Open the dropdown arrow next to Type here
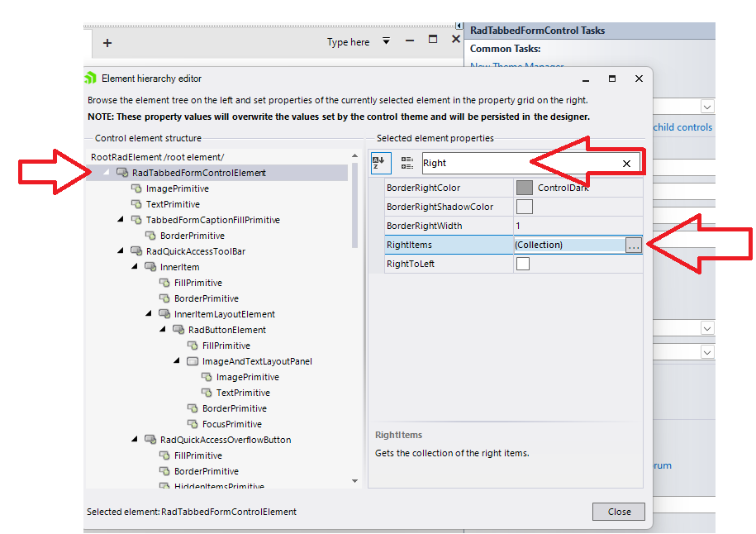The width and height of the screenshot is (756, 534). (x=386, y=41)
